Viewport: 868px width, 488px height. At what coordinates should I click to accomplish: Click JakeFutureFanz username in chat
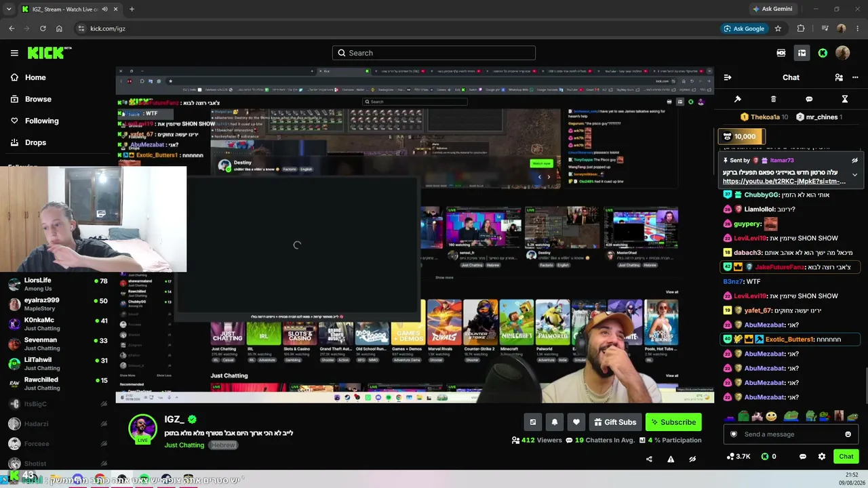780,267
